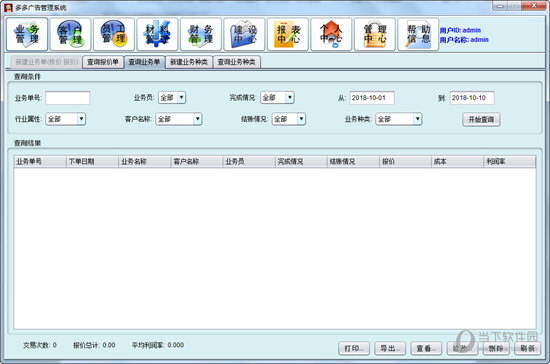This screenshot has height=364, width=550.
Task: Switch to the 新建业务种类 tab
Action: pyautogui.click(x=189, y=62)
